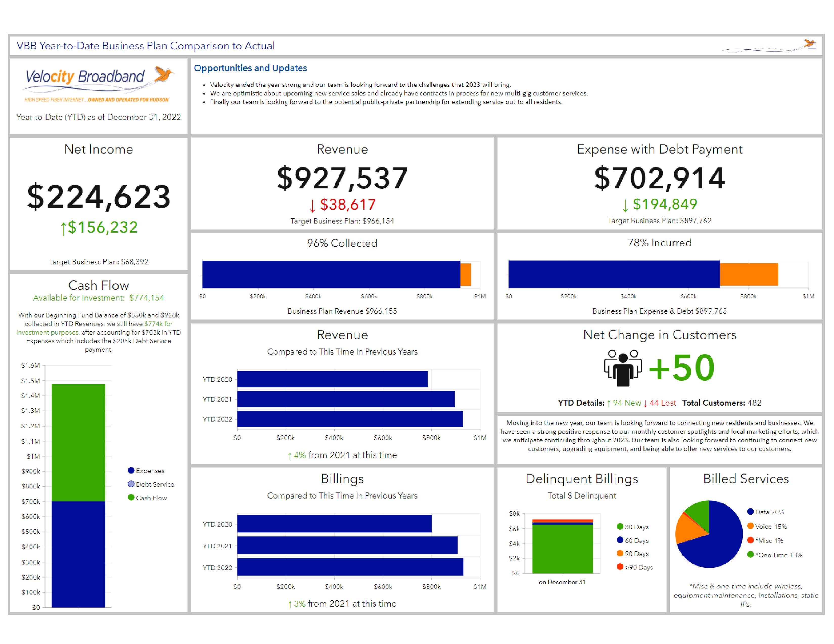
Task: Toggle Cash Flow legend item
Action: tap(147, 498)
